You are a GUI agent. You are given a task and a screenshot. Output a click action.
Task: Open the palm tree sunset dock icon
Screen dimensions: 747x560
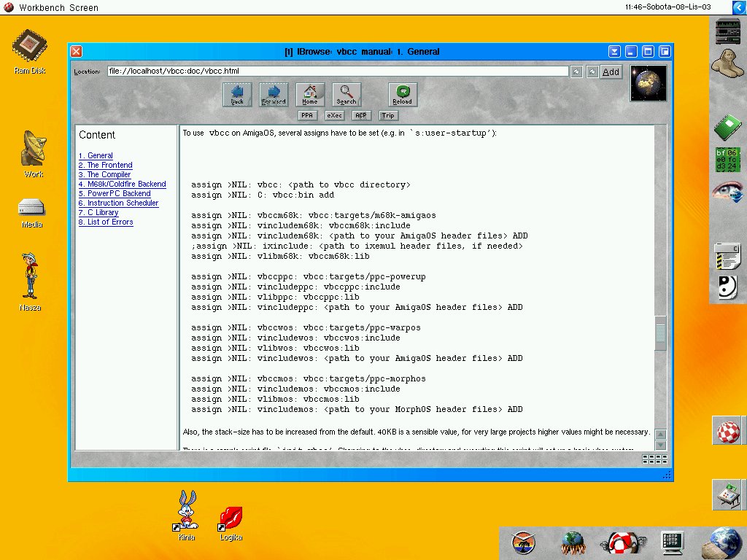point(523,543)
